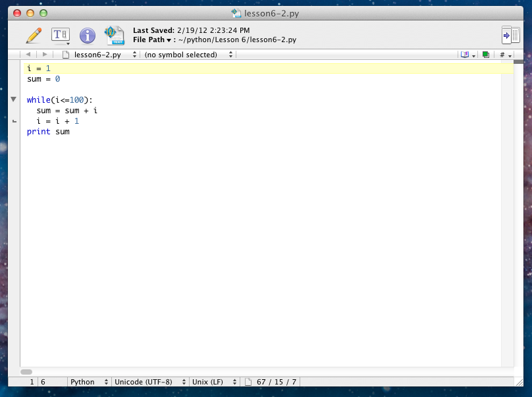Open the Text Options via the T icon

tap(60, 36)
